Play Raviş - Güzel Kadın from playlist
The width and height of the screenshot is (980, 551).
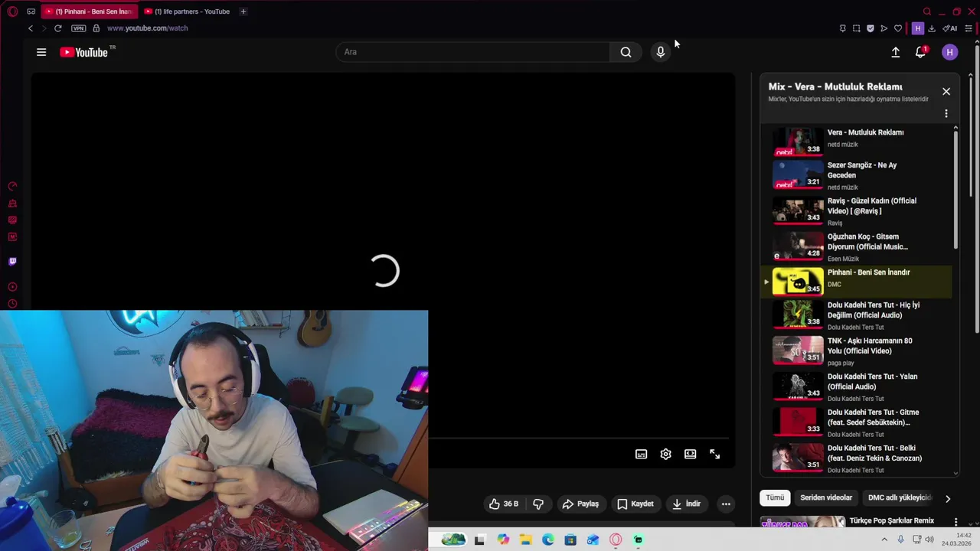856,211
